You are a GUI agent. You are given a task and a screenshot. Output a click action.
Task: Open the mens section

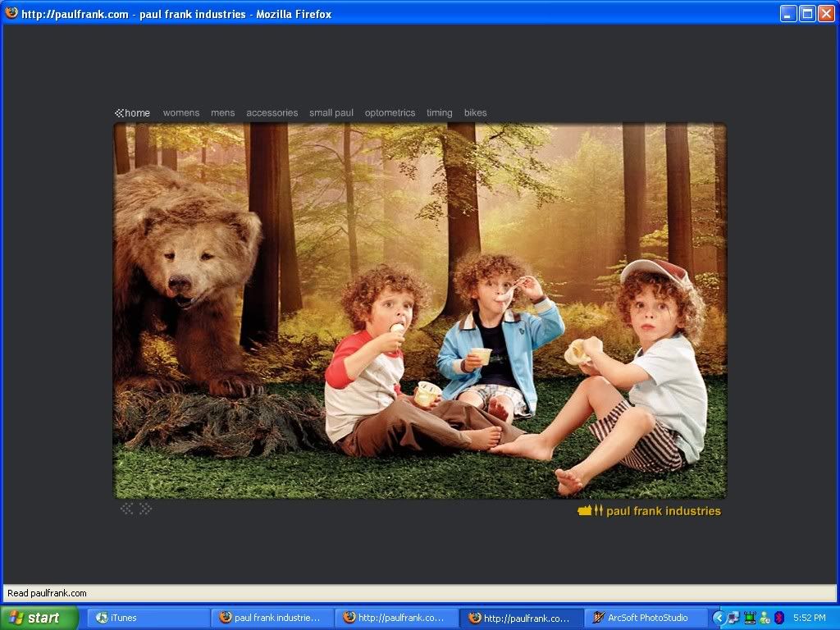pyautogui.click(x=223, y=113)
